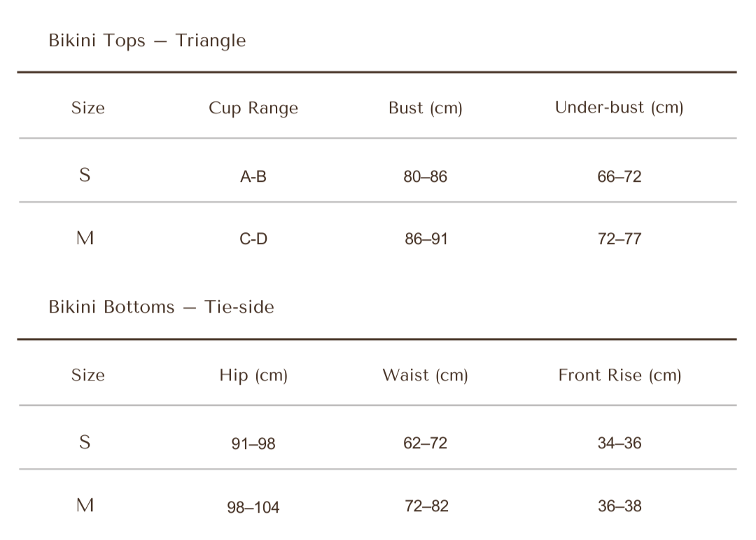Select size S in the tops table

pyautogui.click(x=85, y=175)
